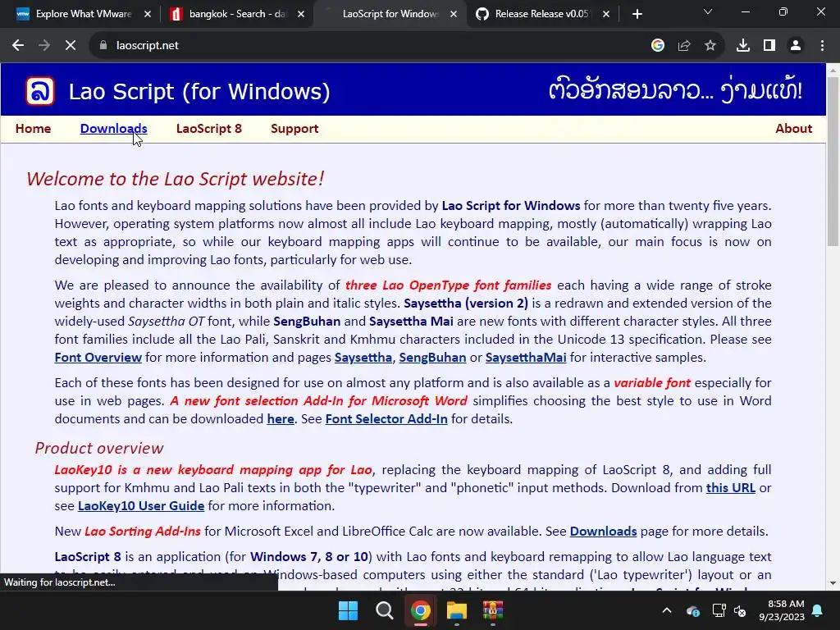Image resolution: width=840 pixels, height=630 pixels.
Task: Stop loading the page
Action: point(71,46)
